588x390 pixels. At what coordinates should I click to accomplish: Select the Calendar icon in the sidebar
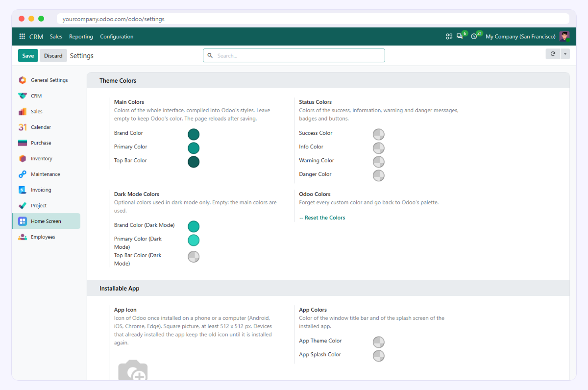23,127
